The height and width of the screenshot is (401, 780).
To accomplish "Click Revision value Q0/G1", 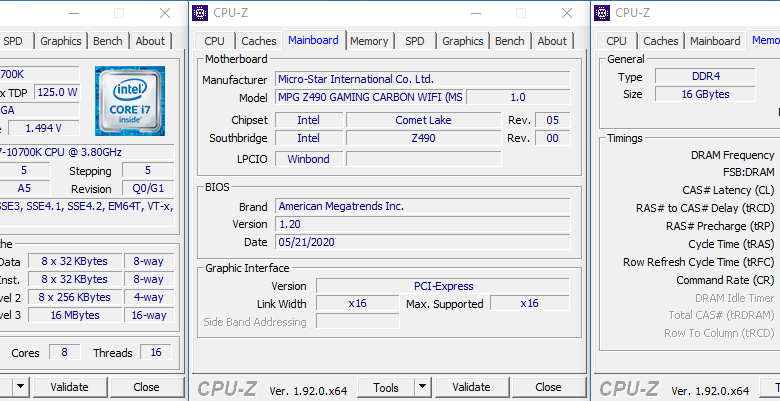I will point(148,189).
